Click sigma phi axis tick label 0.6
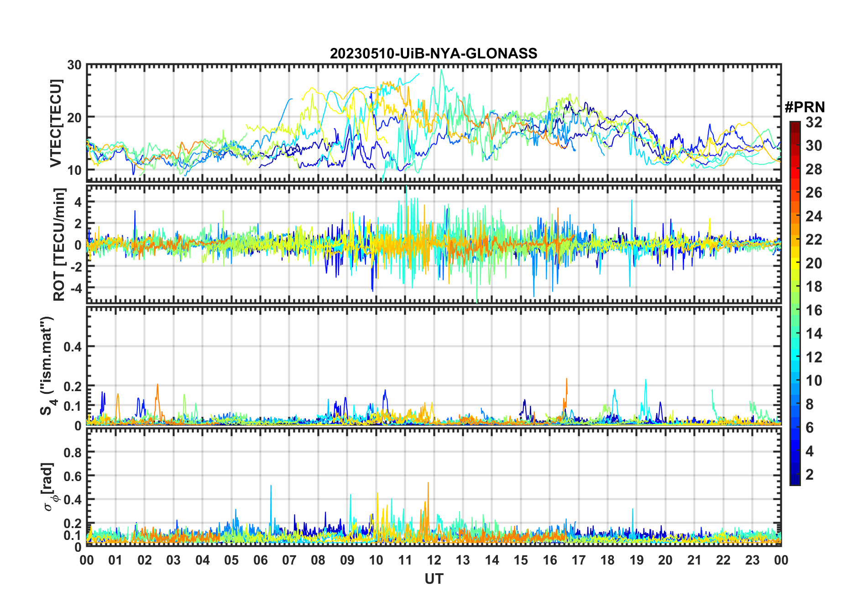This screenshot has width=868, height=607. (73, 476)
